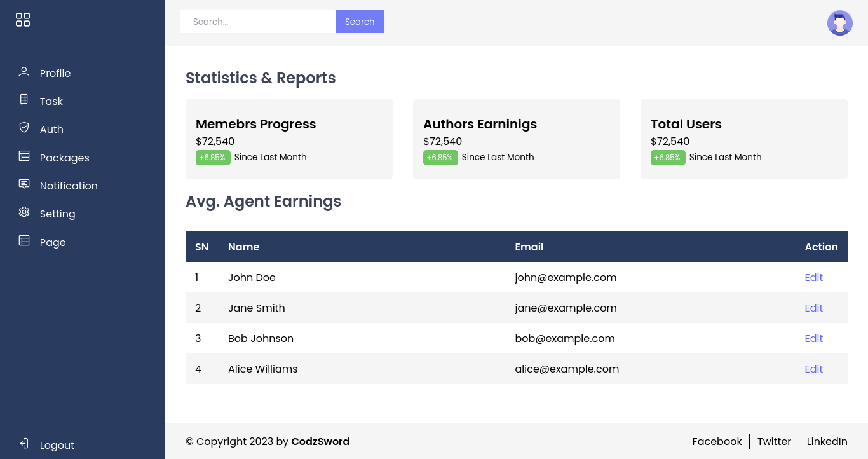Click the Page layout icon

(x=24, y=240)
